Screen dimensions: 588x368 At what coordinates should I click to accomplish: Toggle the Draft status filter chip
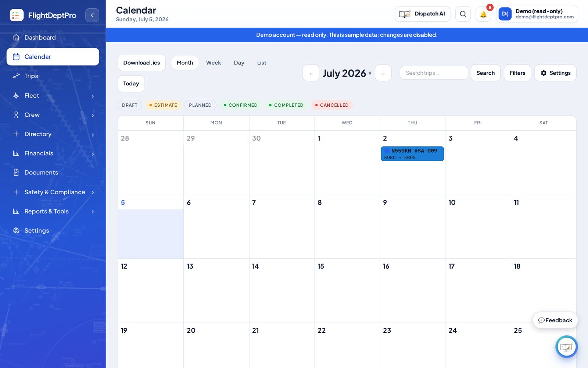tap(130, 105)
